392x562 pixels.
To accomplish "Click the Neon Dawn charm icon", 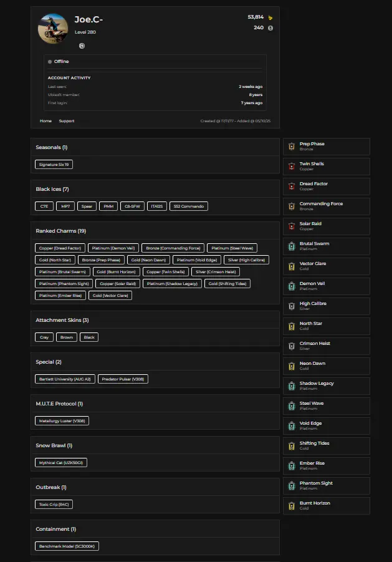I will pos(292,366).
